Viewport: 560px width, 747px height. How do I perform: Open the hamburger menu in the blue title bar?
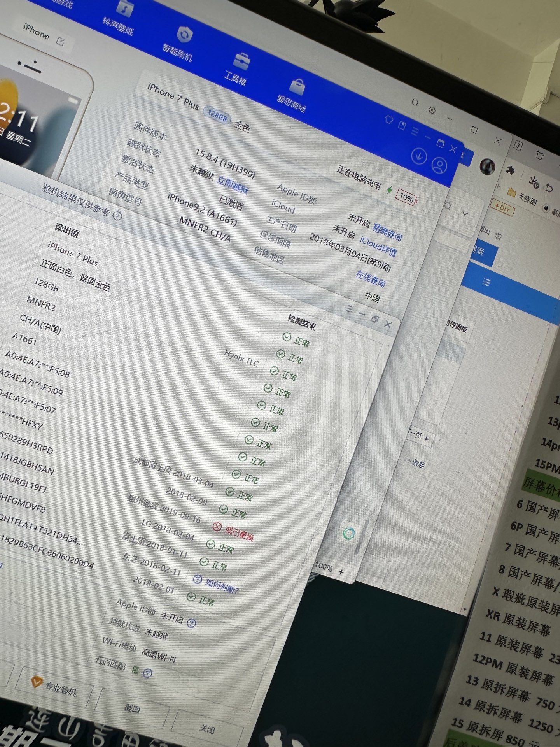pyautogui.click(x=415, y=132)
